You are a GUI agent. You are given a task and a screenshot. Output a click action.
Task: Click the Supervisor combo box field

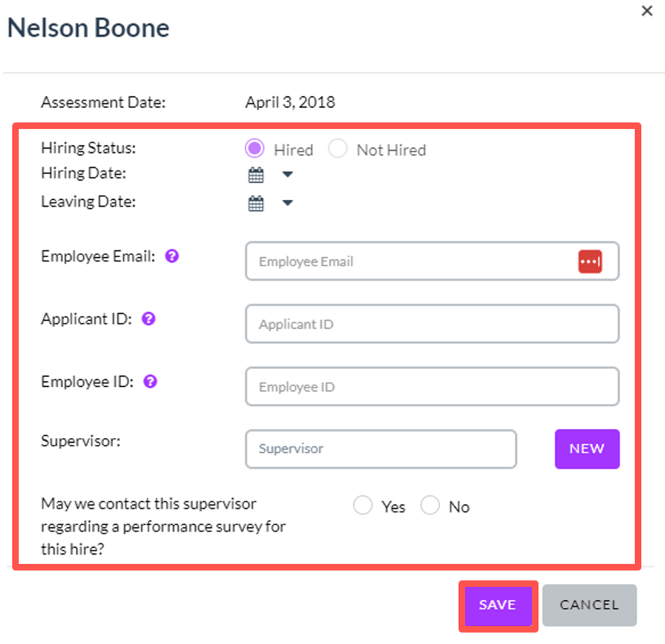[381, 449]
